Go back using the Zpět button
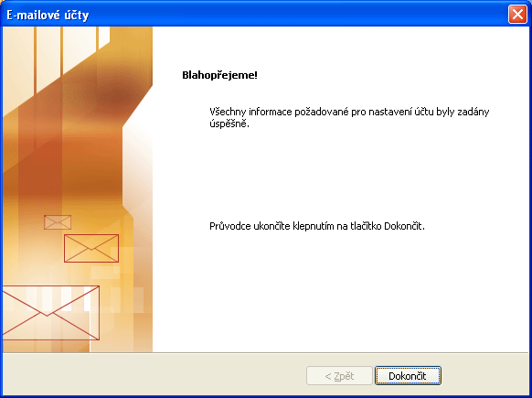This screenshot has height=398, width=532. pos(339,376)
